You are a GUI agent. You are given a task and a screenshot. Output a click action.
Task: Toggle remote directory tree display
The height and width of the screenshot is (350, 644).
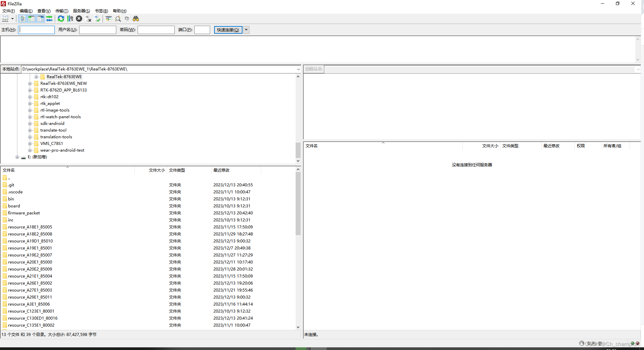pos(40,19)
